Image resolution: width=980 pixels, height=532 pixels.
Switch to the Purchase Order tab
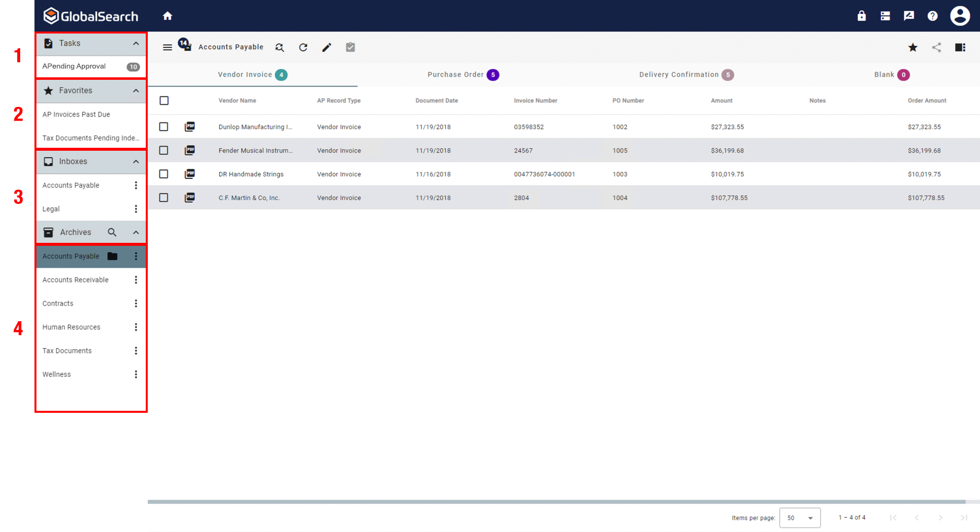(463, 74)
